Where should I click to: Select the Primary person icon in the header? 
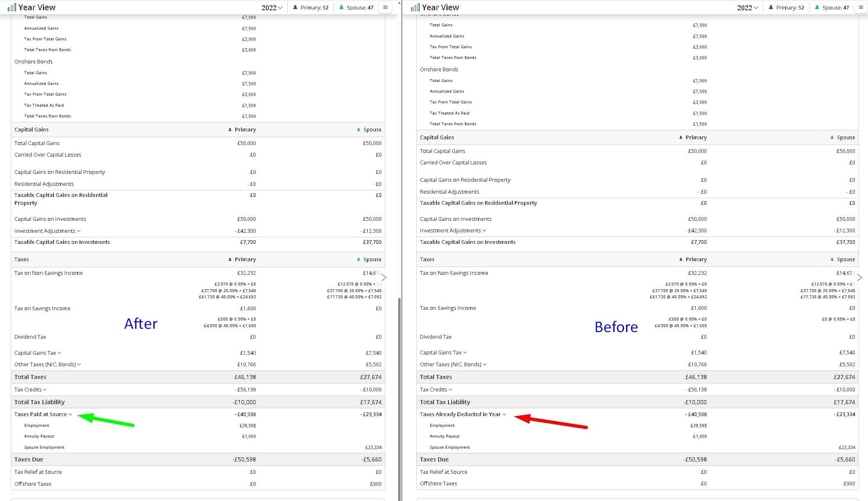click(294, 7)
